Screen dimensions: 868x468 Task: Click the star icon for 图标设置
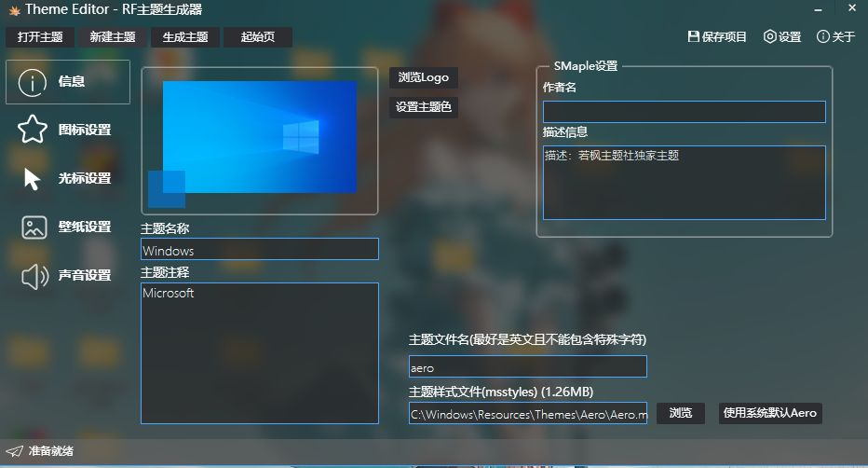pyautogui.click(x=32, y=130)
